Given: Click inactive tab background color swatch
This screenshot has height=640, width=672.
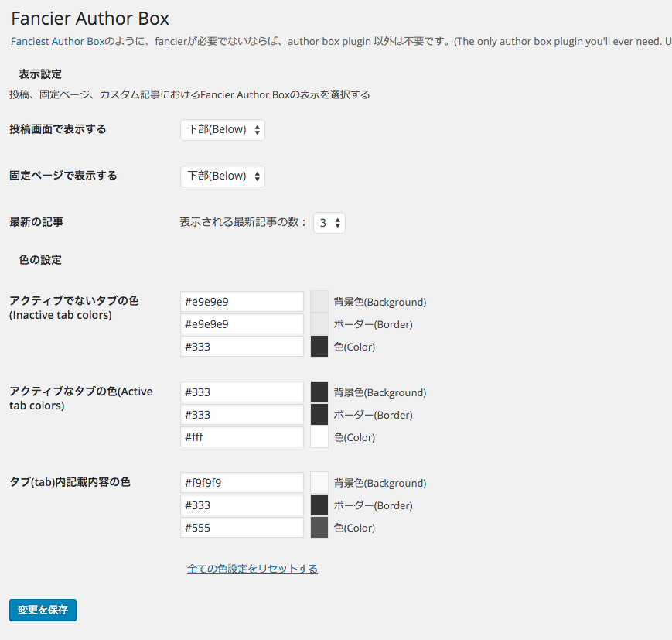Looking at the screenshot, I should coord(319,302).
